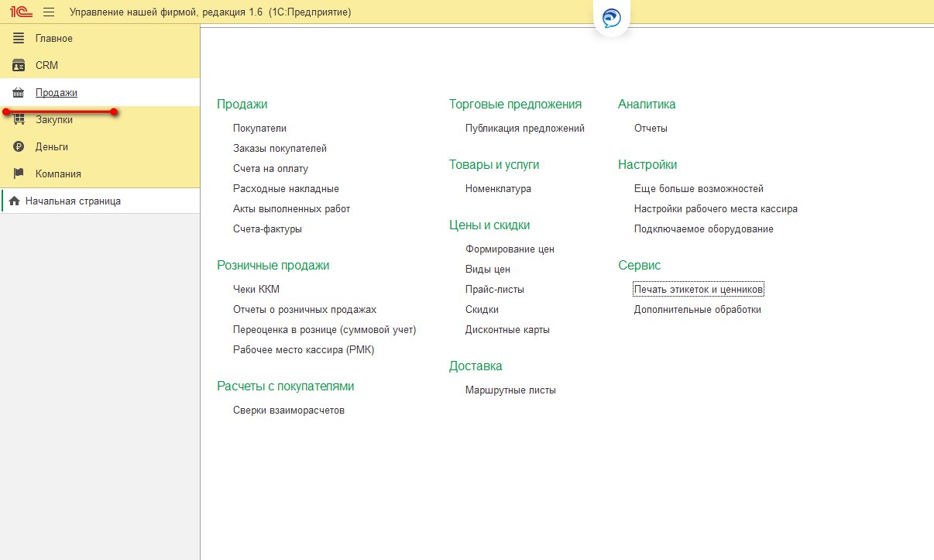Launch Рабочее место кассира (РМК)
This screenshot has width=934, height=560.
tap(304, 350)
